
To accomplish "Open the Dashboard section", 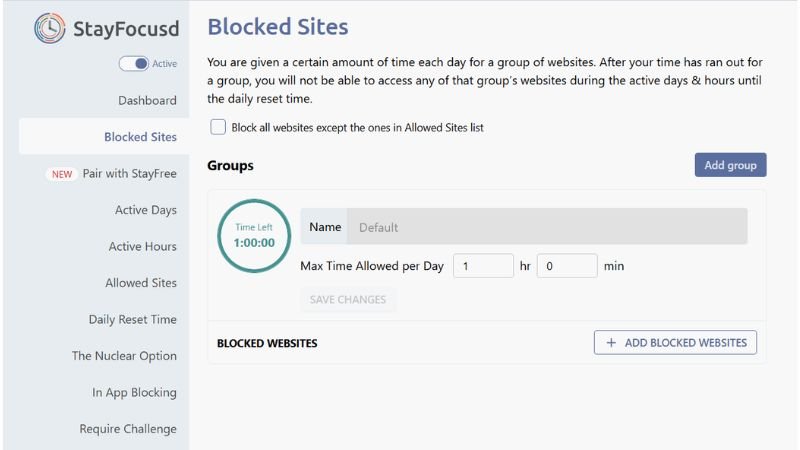I will (147, 101).
